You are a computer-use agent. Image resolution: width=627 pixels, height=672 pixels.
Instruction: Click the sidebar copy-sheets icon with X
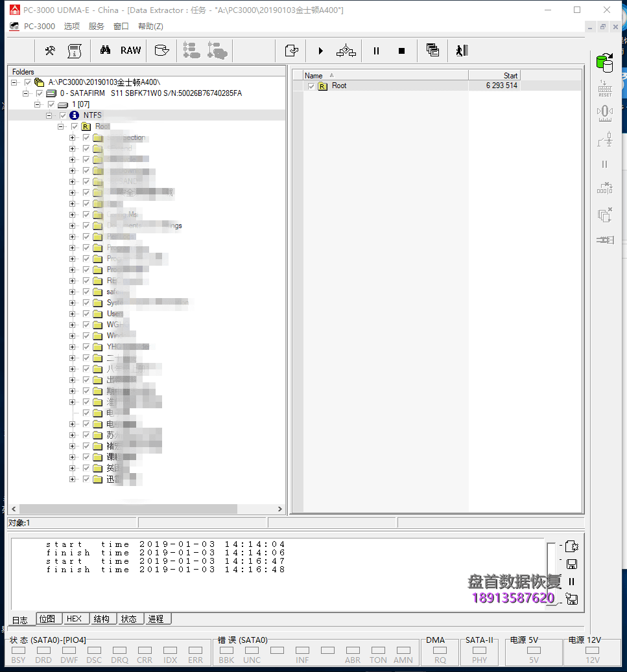point(605,214)
